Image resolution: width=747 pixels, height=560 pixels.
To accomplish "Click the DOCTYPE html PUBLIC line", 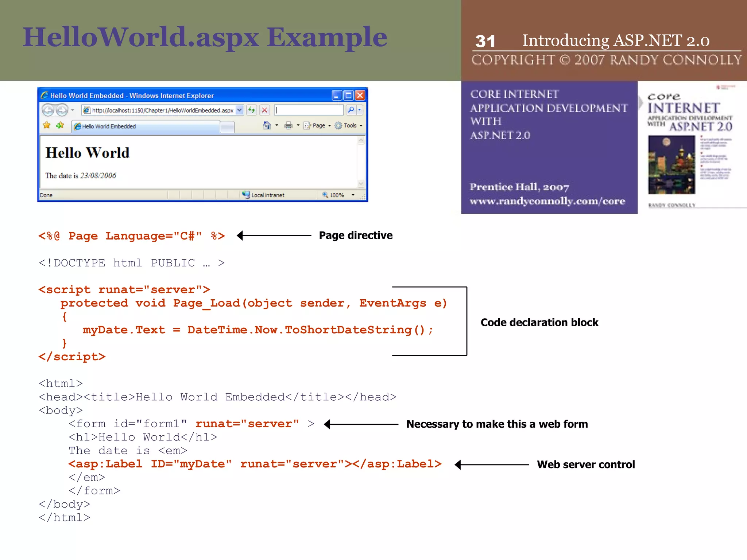I will pyautogui.click(x=132, y=263).
